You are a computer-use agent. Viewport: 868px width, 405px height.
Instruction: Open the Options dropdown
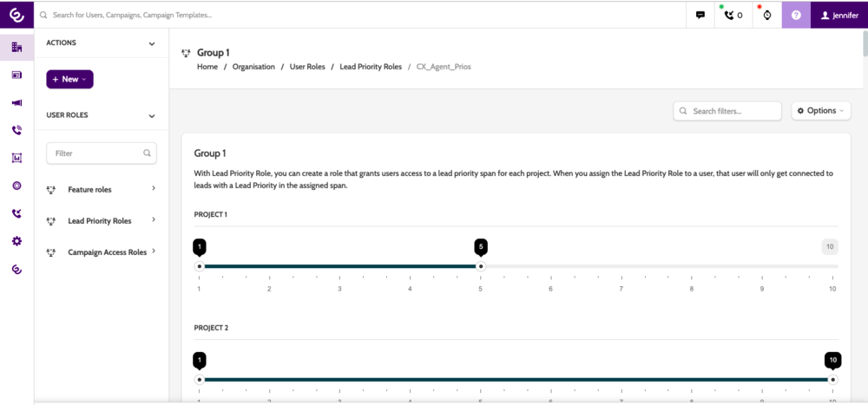pyautogui.click(x=821, y=111)
